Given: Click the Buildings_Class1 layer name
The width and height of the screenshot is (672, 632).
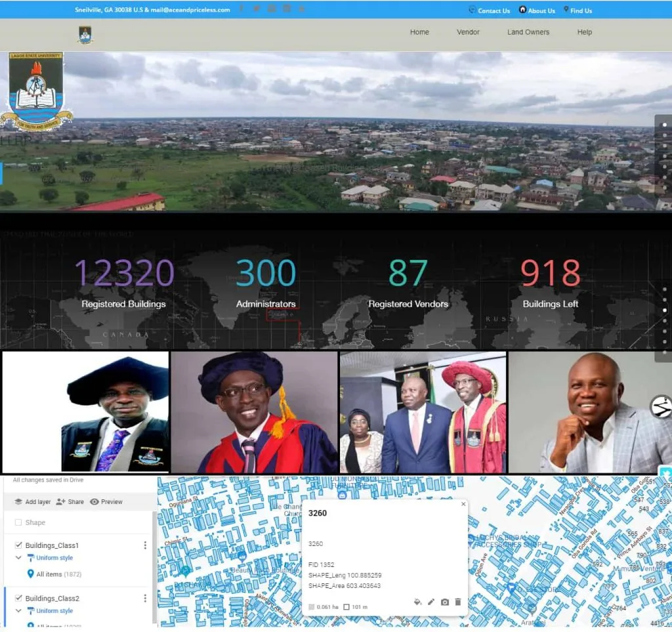Looking at the screenshot, I should [x=52, y=545].
